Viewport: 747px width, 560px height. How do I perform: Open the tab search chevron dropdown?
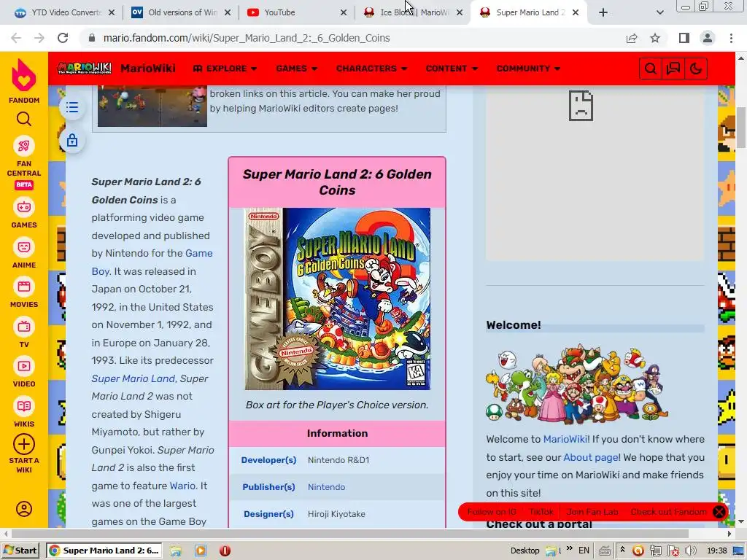(x=659, y=12)
